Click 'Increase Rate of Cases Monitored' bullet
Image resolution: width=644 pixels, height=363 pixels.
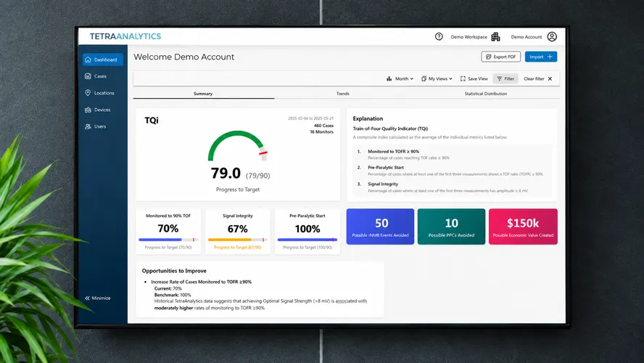pos(202,282)
